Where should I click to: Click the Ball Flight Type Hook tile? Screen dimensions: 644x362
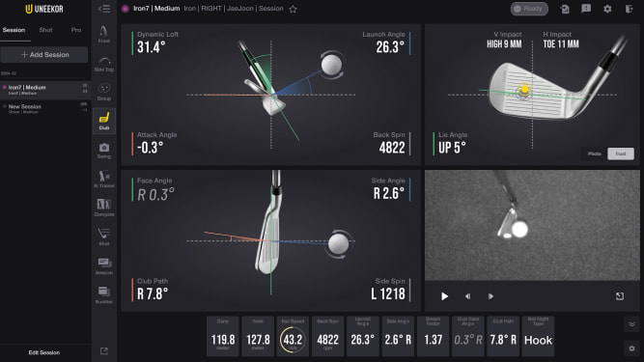538,336
